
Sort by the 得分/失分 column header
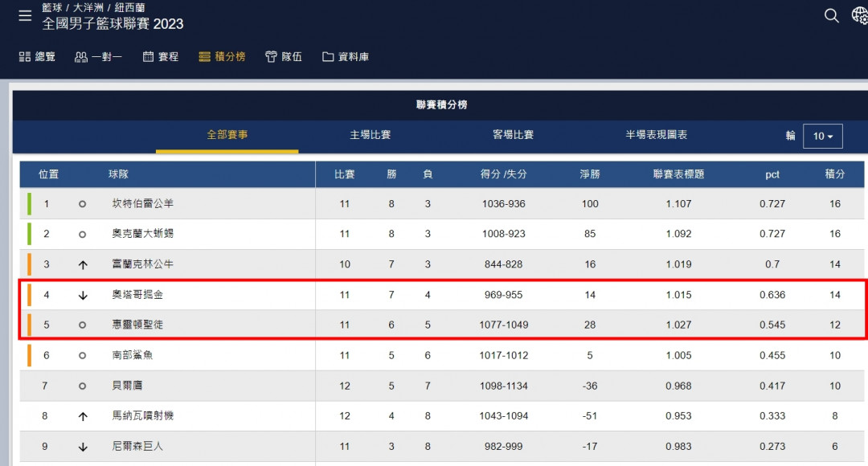503,174
